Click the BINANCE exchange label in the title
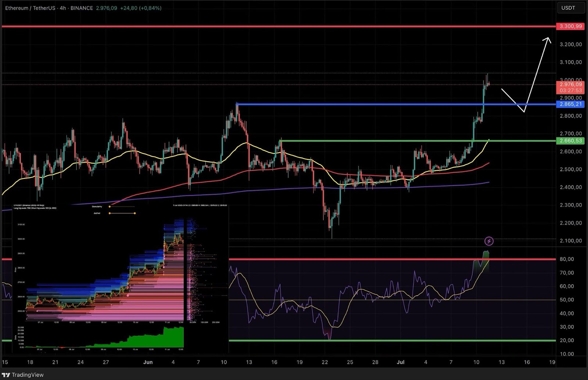Viewport: 588px width, 380px height. click(x=82, y=8)
